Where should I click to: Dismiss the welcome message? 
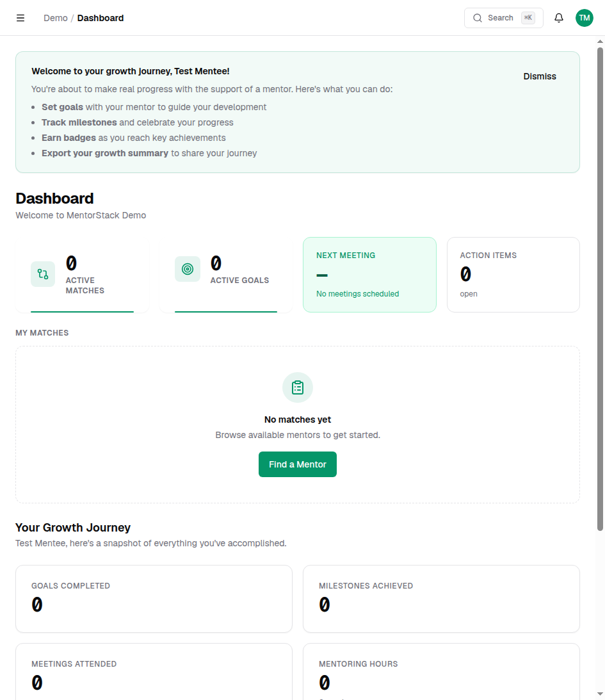coord(539,76)
